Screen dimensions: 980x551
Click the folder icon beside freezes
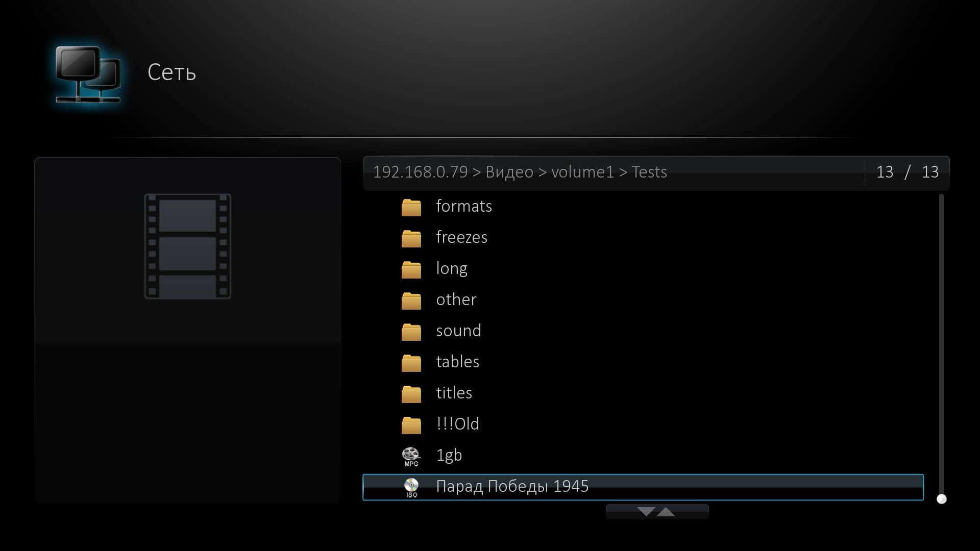411,238
